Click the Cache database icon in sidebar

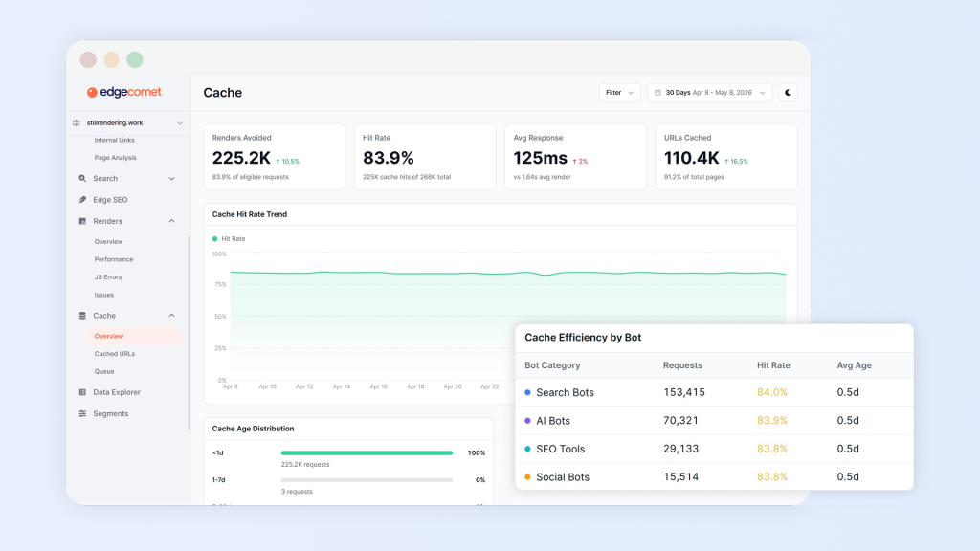pyautogui.click(x=82, y=316)
